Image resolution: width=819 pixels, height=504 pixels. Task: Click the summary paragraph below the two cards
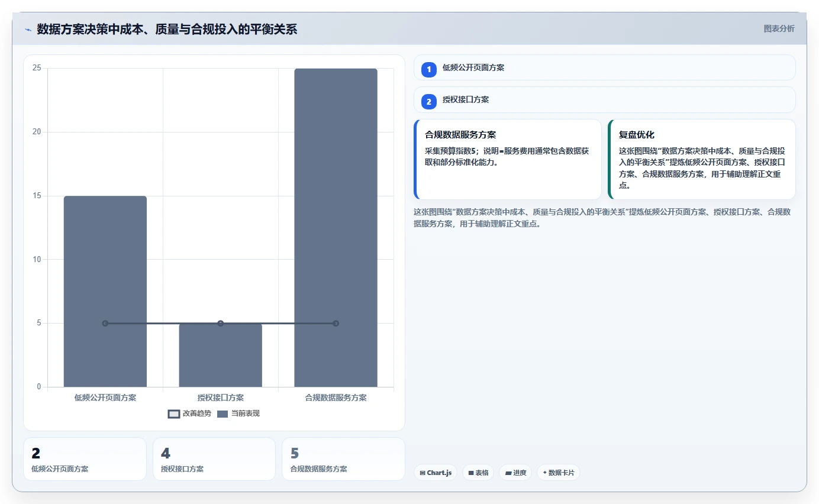(602, 218)
